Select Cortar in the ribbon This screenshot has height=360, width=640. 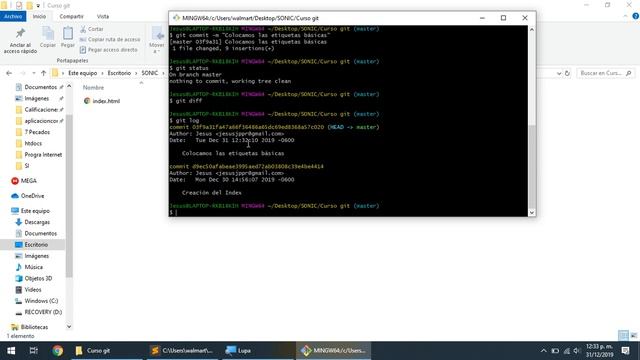(92, 29)
